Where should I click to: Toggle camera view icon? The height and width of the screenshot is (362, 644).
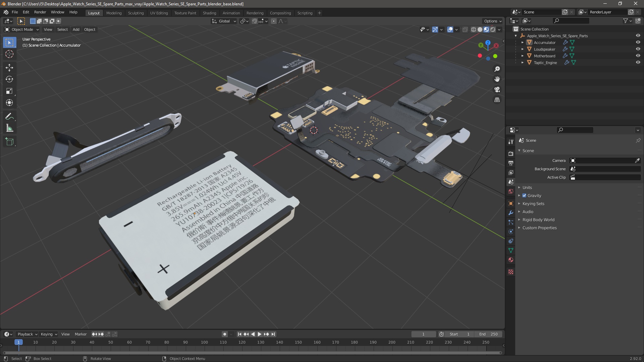point(497,89)
